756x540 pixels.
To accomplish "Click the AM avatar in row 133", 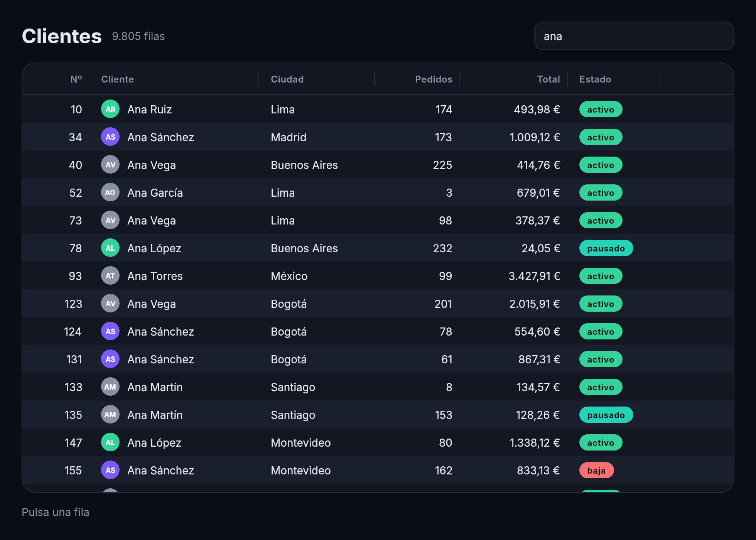I will pos(110,387).
